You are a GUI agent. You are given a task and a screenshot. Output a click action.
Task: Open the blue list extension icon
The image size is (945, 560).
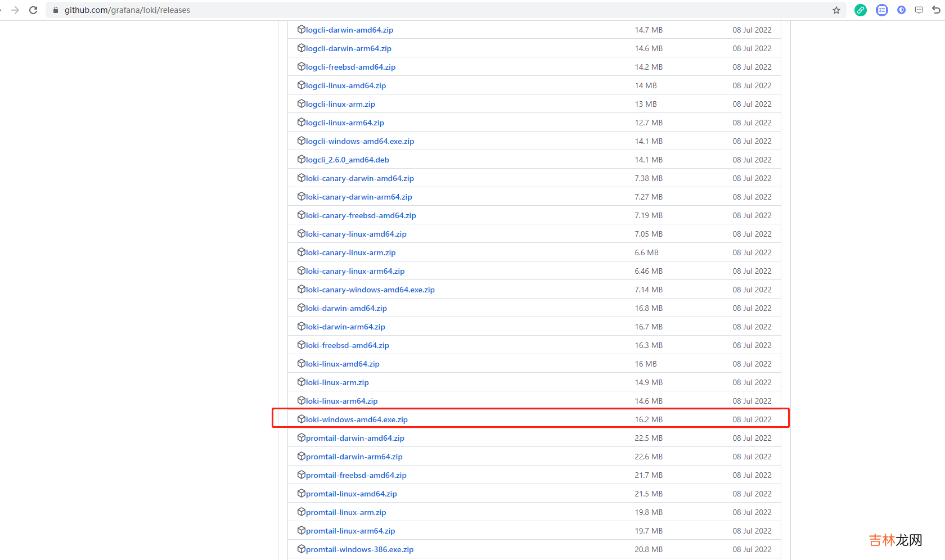pos(882,10)
